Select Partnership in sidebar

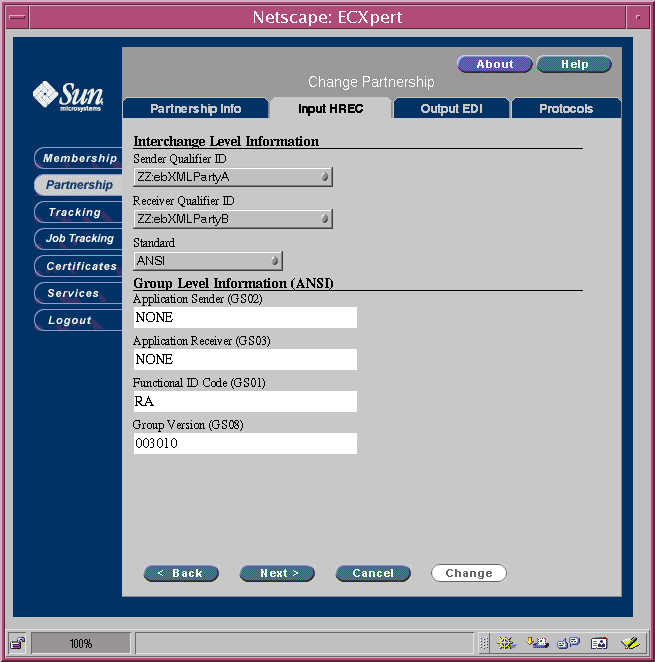click(x=79, y=185)
